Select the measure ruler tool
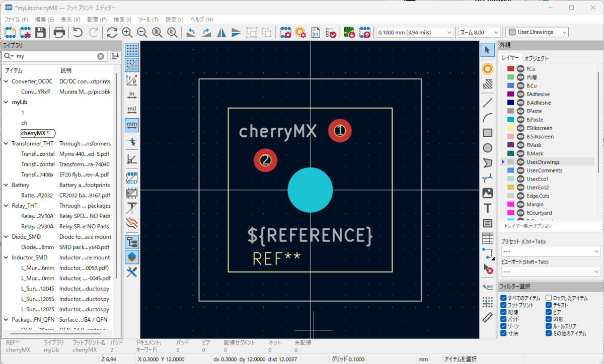This screenshot has height=364, width=604. point(487,317)
